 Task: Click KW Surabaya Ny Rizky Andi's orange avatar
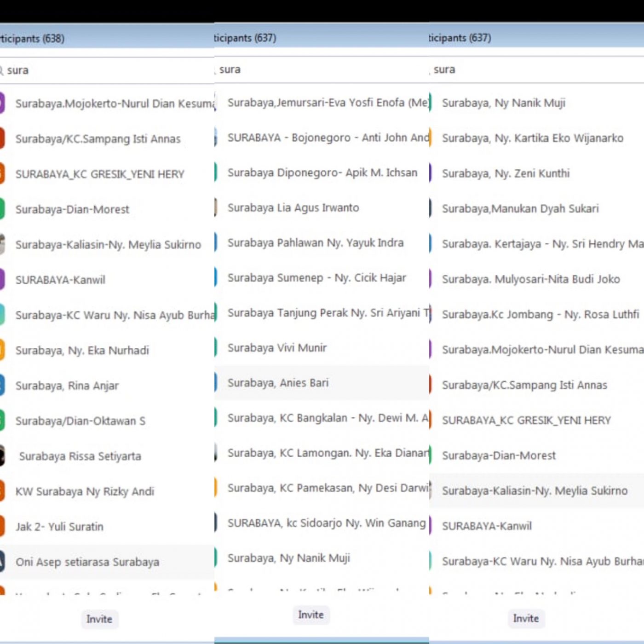2,491
